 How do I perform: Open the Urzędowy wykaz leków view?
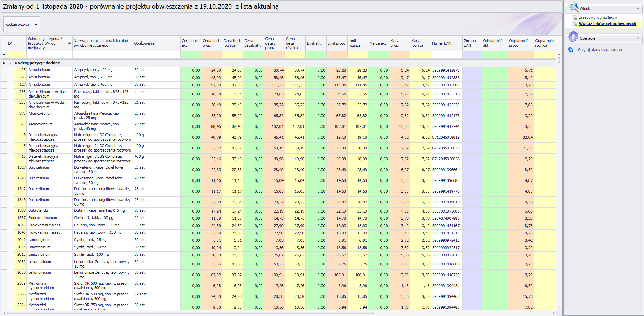(x=598, y=17)
